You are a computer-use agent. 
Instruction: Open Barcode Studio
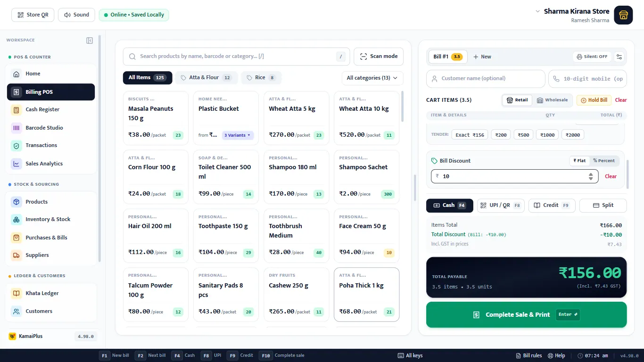[x=51, y=128]
